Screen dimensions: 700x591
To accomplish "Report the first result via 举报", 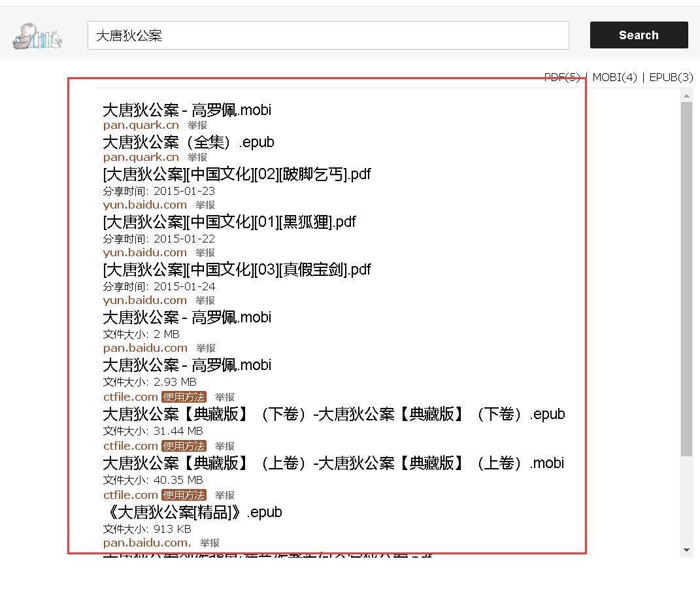I will pyautogui.click(x=197, y=125).
